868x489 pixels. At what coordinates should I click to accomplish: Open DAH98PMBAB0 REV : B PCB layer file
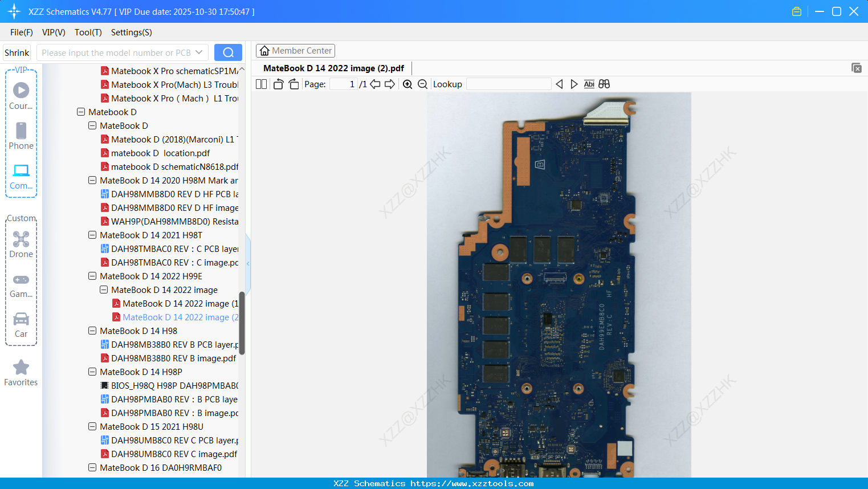click(x=169, y=400)
